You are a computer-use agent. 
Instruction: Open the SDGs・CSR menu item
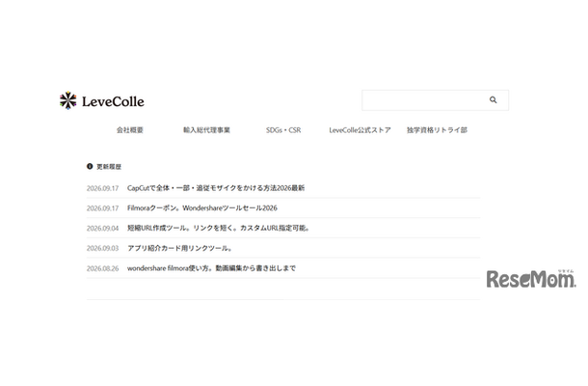point(283,130)
